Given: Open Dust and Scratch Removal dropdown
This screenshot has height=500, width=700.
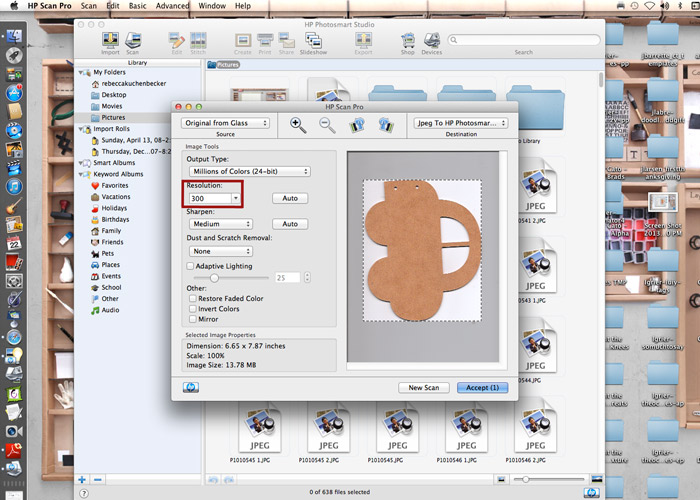Looking at the screenshot, I should tap(221, 251).
